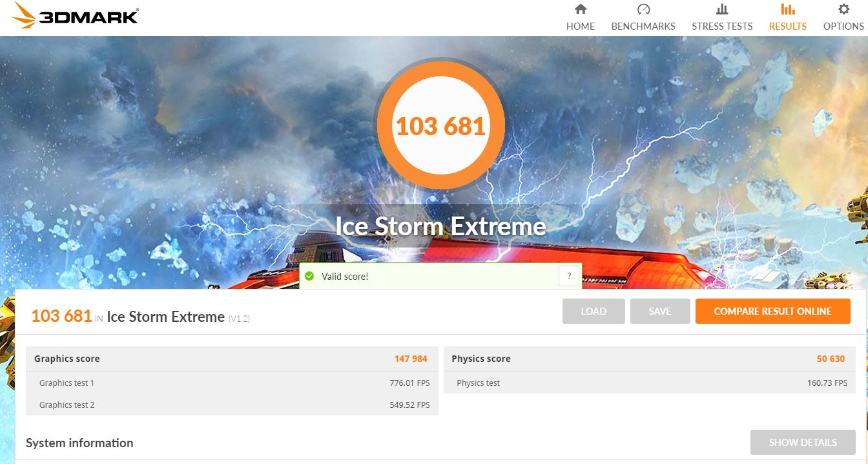The height and width of the screenshot is (464, 868).
Task: Click the 147 984 graphics score value
Action: click(411, 359)
